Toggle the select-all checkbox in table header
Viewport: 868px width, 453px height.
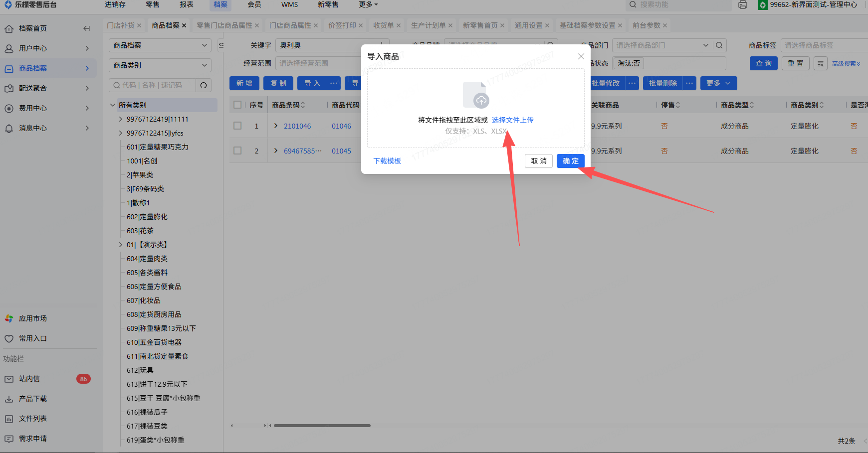(x=237, y=105)
